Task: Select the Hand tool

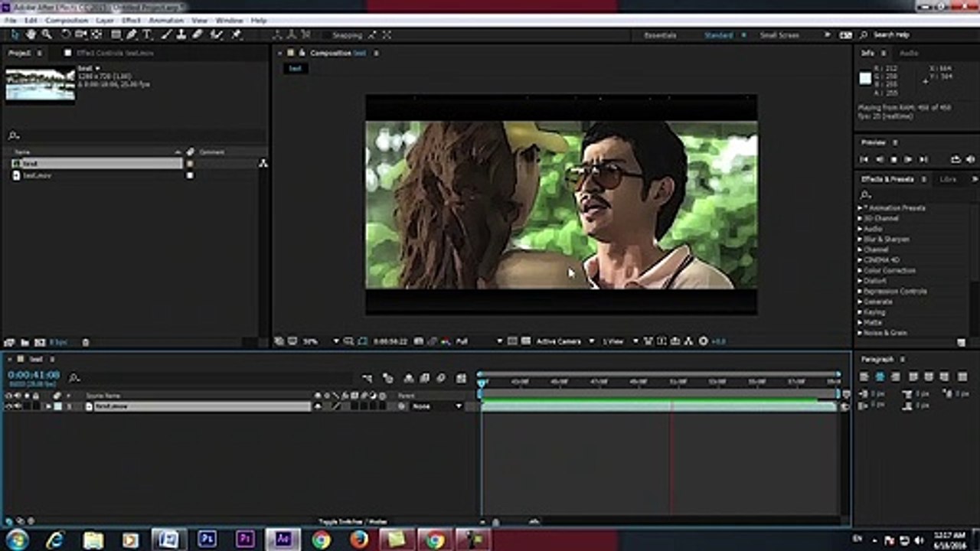Action: tap(31, 34)
